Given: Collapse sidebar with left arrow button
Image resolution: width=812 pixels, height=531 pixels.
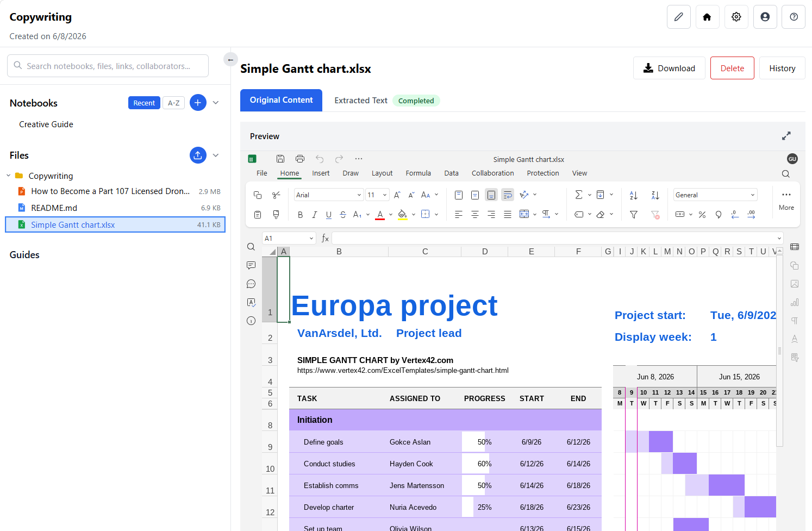Looking at the screenshot, I should 230,60.
